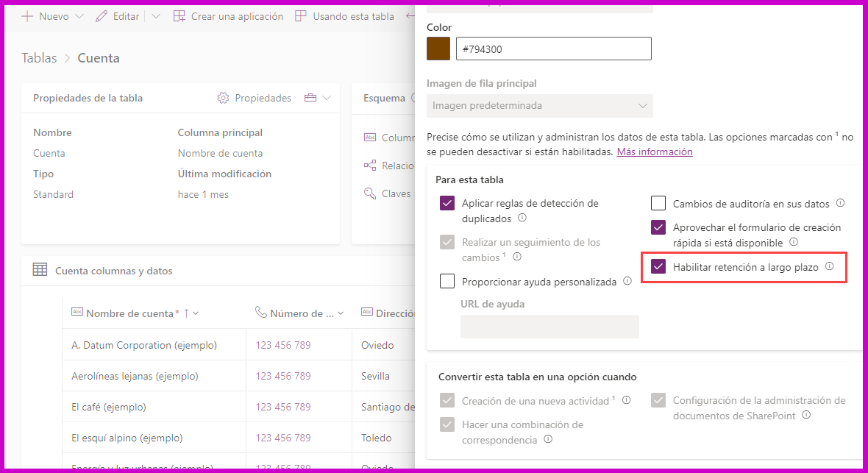Click info icon next to seguimiento de cambios
The height and width of the screenshot is (473, 868).
tap(517, 257)
